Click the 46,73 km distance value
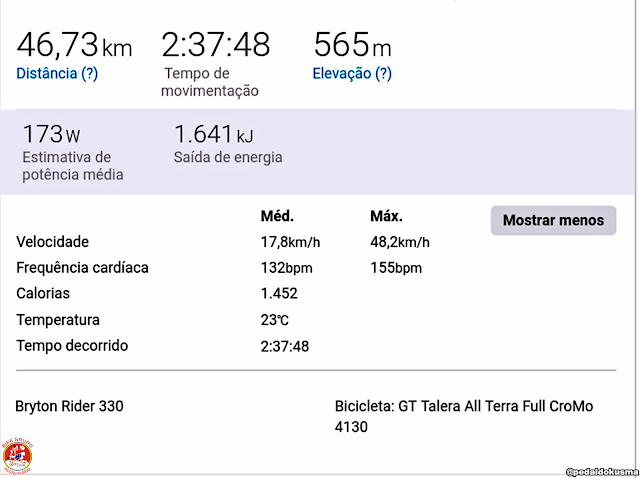Image resolution: width=640 pixels, height=478 pixels. (74, 45)
